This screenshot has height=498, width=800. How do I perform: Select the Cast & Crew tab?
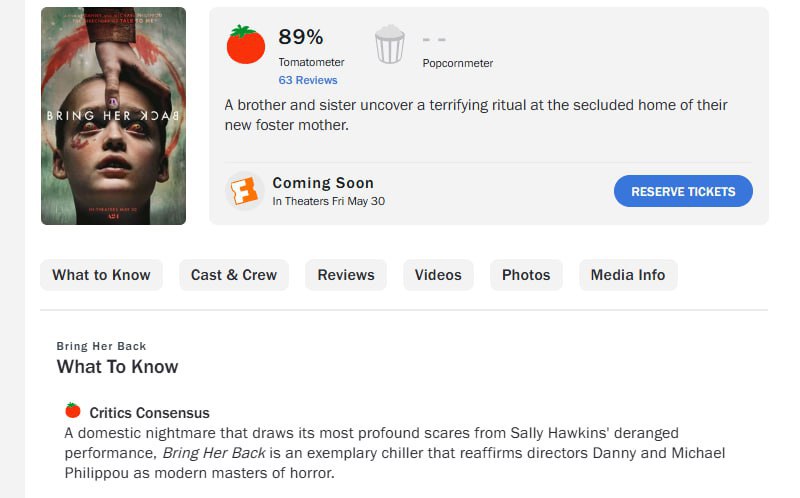234,275
